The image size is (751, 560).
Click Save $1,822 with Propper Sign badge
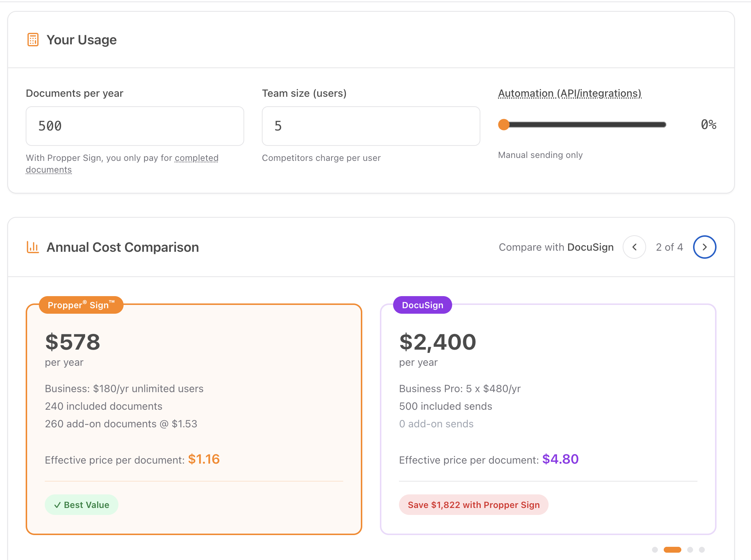tap(473, 505)
